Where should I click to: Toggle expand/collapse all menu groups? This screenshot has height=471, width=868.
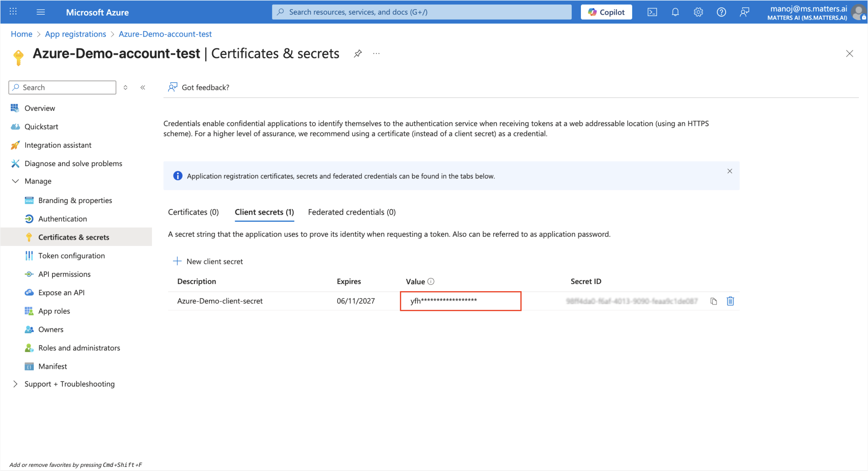pos(125,87)
